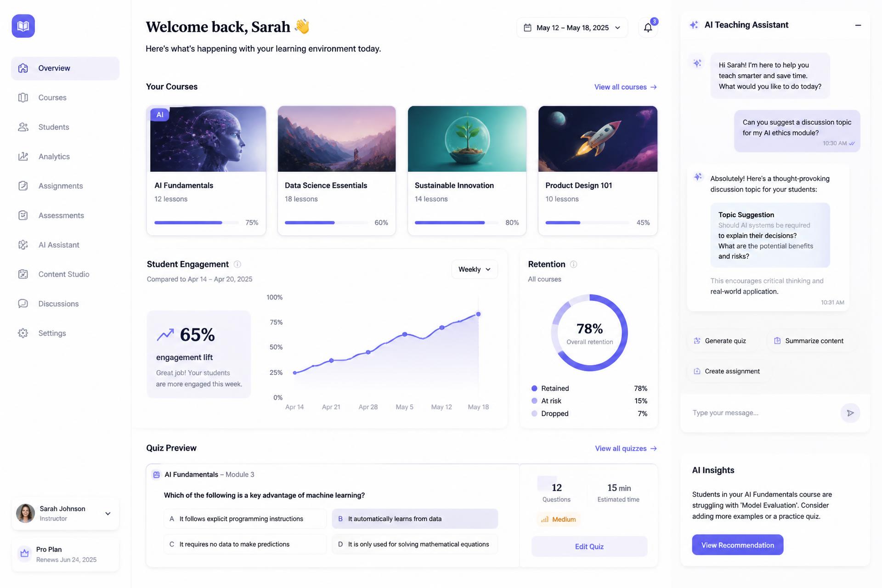Open the Data Science Essentials mountain thumbnail
This screenshot has height=588, width=882.
[337, 139]
